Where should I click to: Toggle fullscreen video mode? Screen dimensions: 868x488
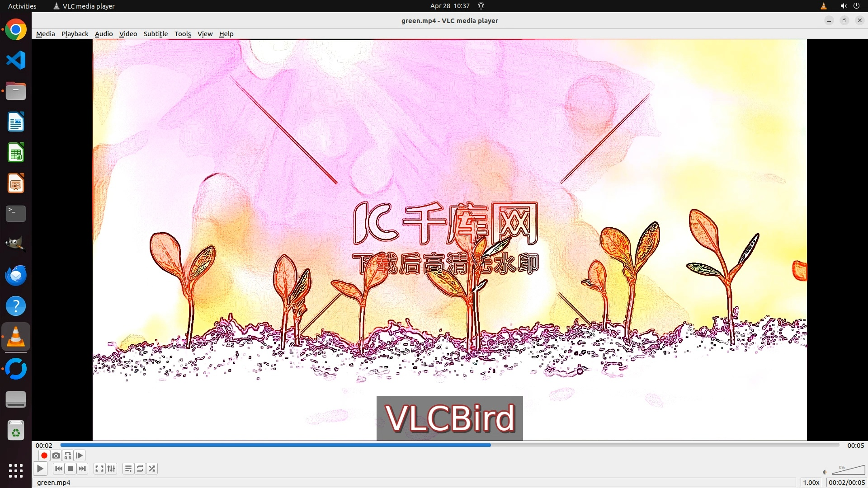[x=99, y=469]
